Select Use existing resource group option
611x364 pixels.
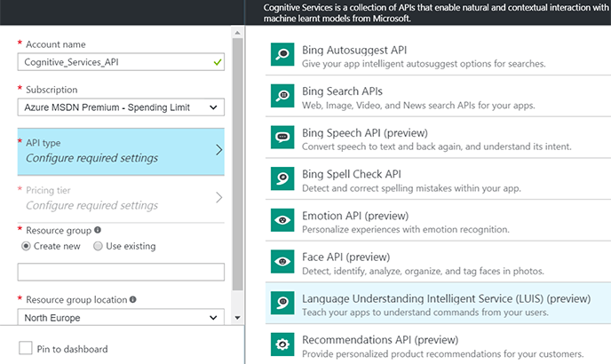pos(98,246)
